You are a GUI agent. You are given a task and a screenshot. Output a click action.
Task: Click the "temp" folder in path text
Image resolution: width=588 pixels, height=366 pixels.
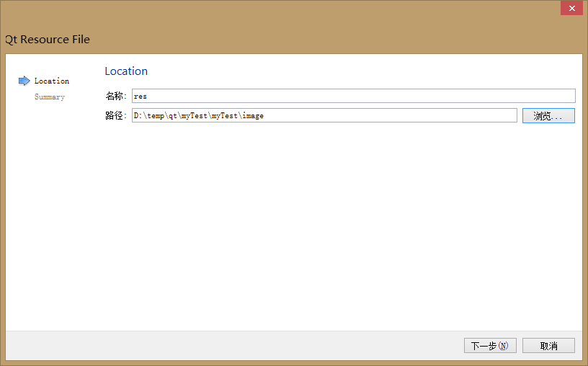156,115
